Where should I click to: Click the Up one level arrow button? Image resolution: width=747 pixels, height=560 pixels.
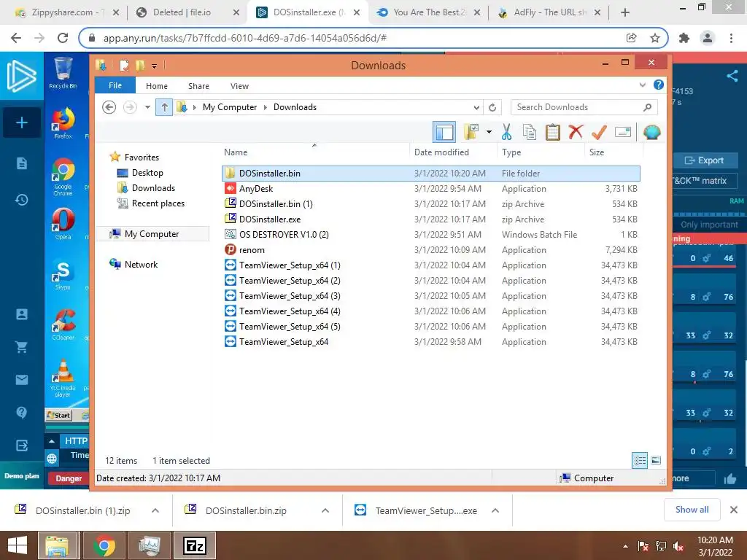coord(164,107)
